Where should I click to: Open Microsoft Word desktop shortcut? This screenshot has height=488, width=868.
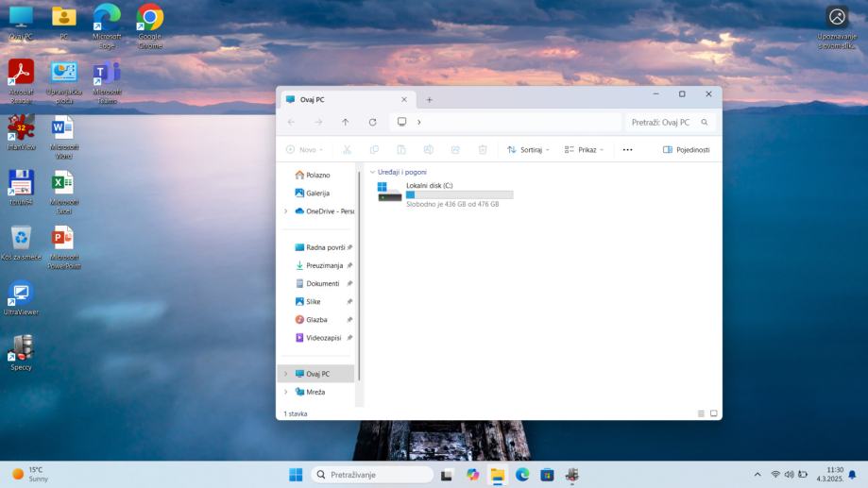point(64,137)
